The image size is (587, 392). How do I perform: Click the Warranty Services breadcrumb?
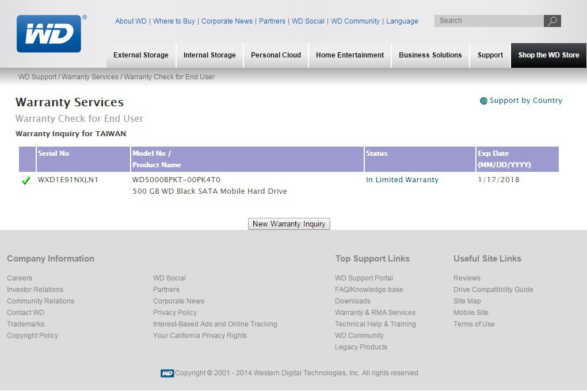click(x=90, y=77)
